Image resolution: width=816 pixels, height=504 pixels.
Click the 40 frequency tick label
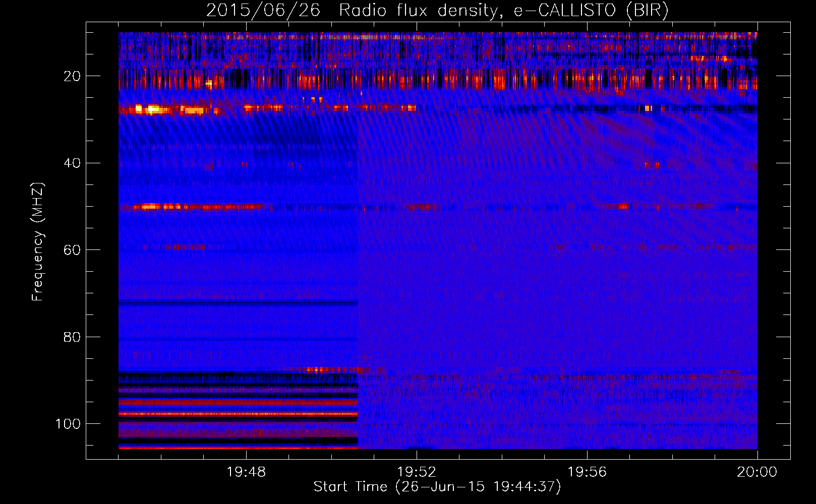72,163
